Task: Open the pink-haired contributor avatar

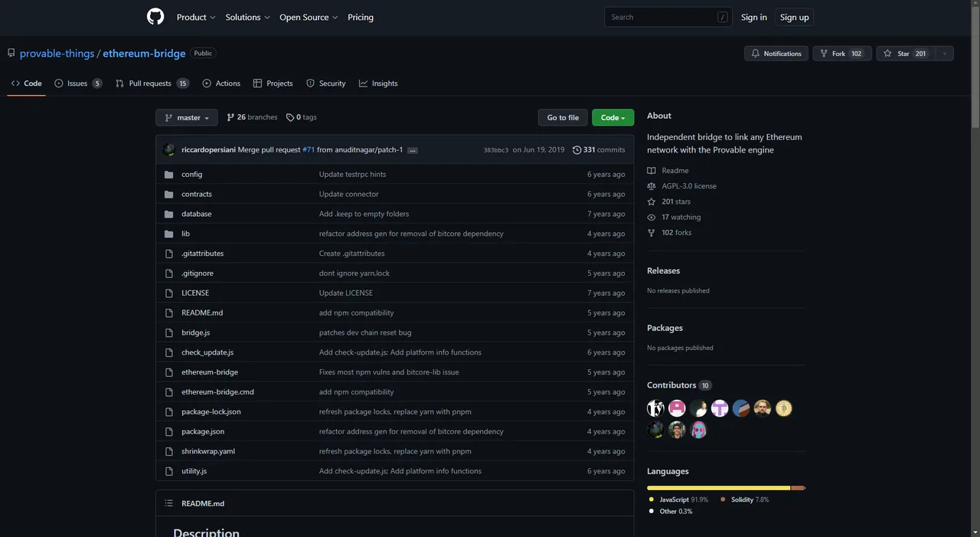Action: [x=698, y=430]
